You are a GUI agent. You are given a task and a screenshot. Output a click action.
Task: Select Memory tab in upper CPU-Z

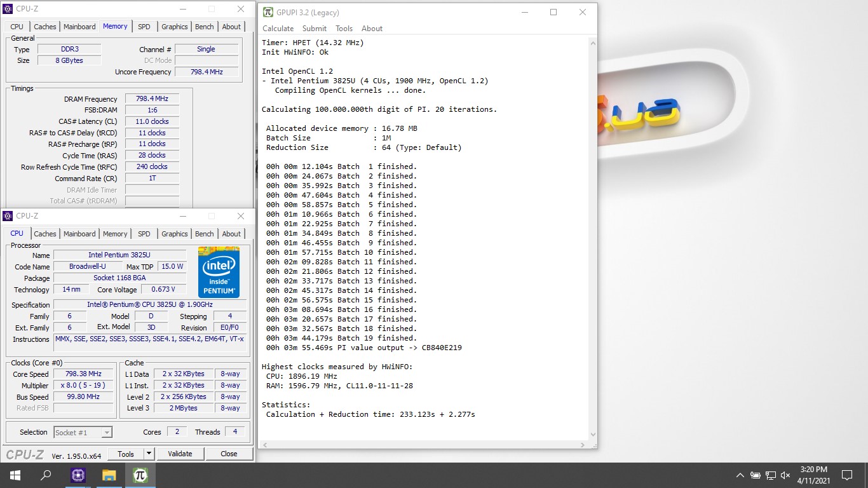tap(115, 26)
